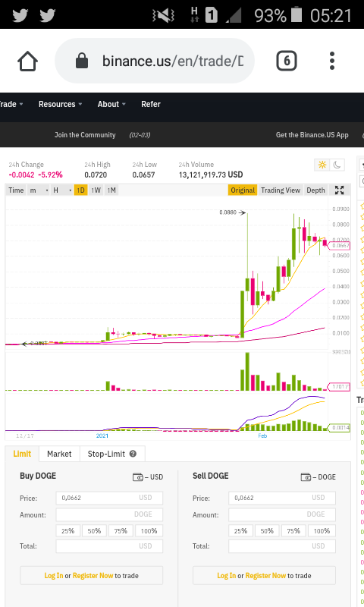Switch to Original chart view

pos(243,190)
